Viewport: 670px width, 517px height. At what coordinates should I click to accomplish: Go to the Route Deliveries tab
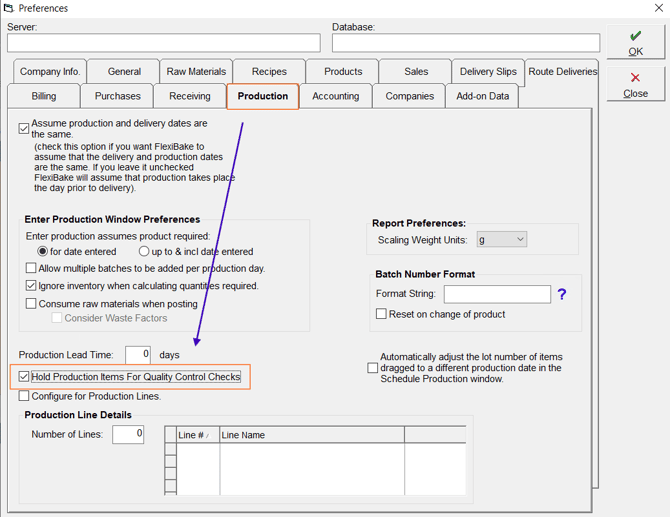coord(562,72)
